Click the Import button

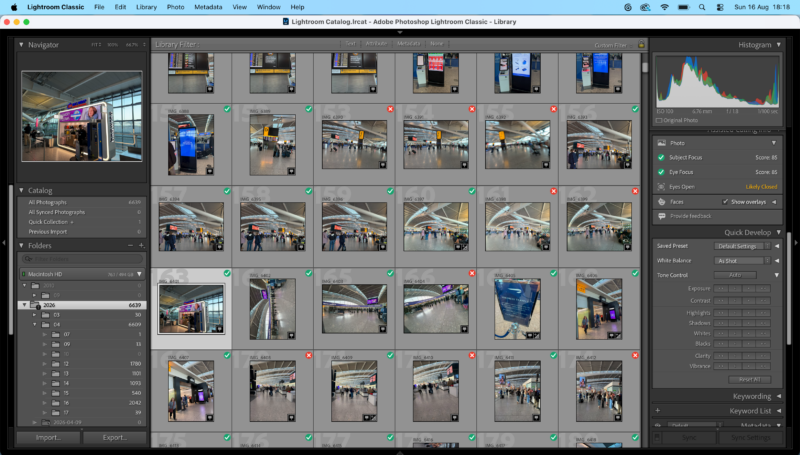click(48, 437)
